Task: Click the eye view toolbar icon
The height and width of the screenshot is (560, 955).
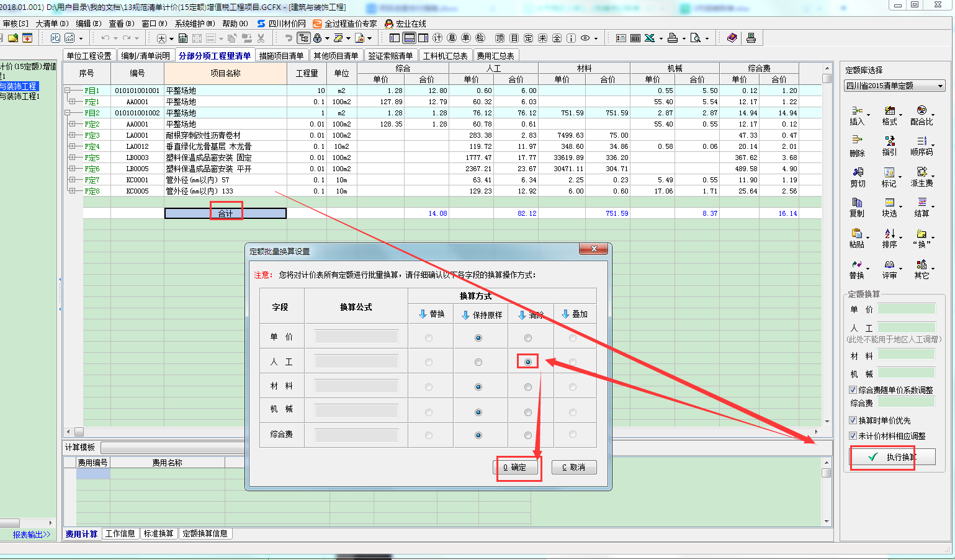Action: point(585,38)
